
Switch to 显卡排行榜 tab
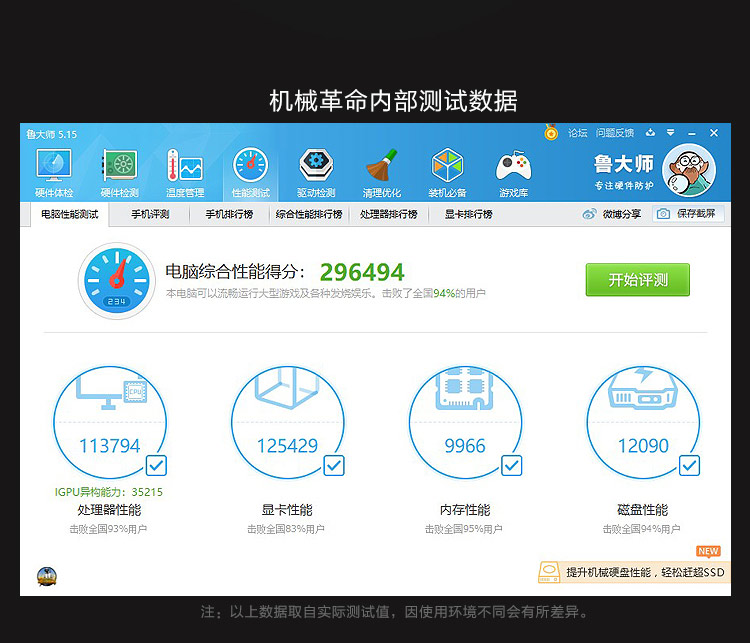(469, 214)
